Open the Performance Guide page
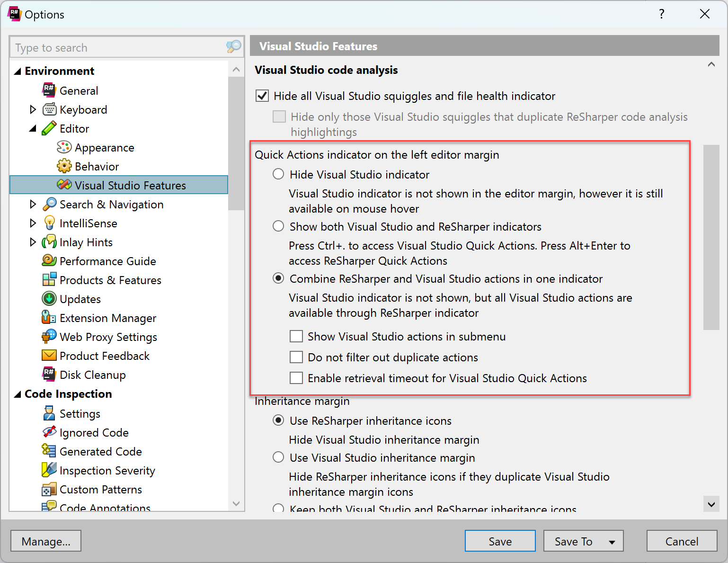 pos(107,261)
